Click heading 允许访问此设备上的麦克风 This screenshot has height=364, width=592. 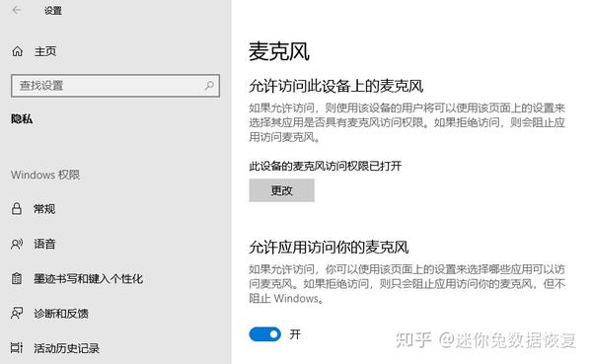click(x=336, y=86)
